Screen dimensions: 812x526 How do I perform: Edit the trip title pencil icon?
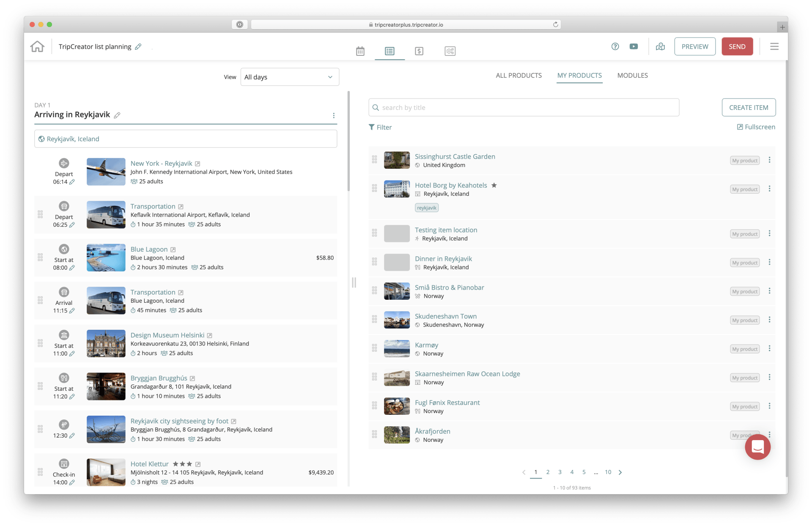coord(138,47)
